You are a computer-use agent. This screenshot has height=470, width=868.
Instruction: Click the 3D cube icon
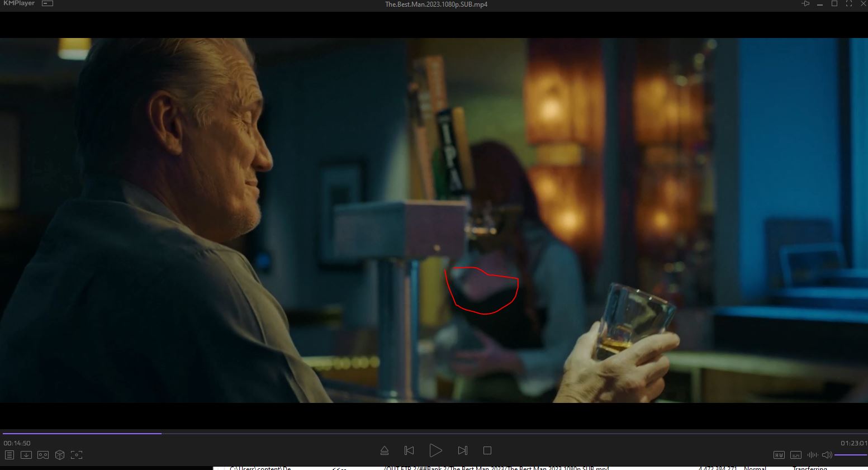(60, 455)
